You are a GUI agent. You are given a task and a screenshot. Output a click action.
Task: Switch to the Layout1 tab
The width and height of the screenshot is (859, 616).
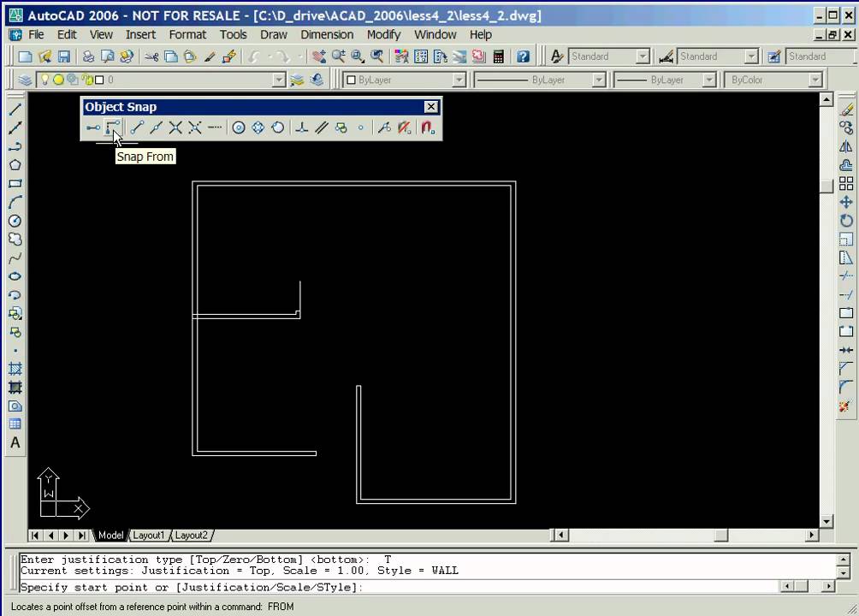point(148,535)
